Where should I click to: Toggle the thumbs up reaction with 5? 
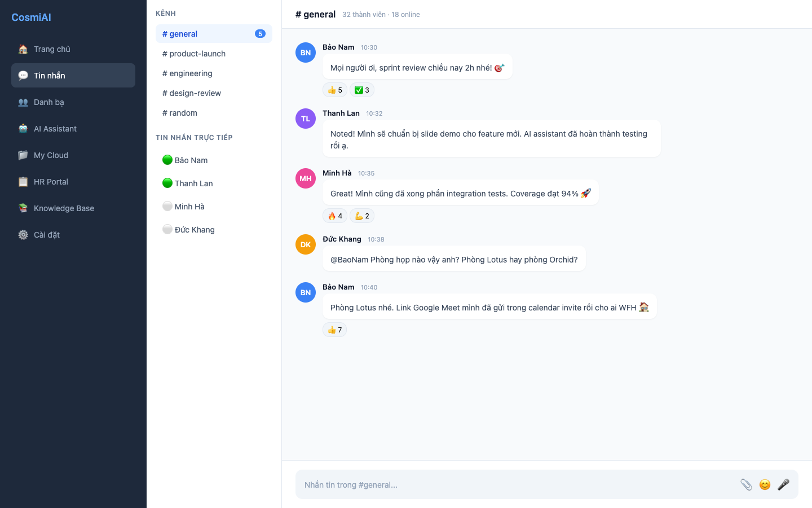335,90
